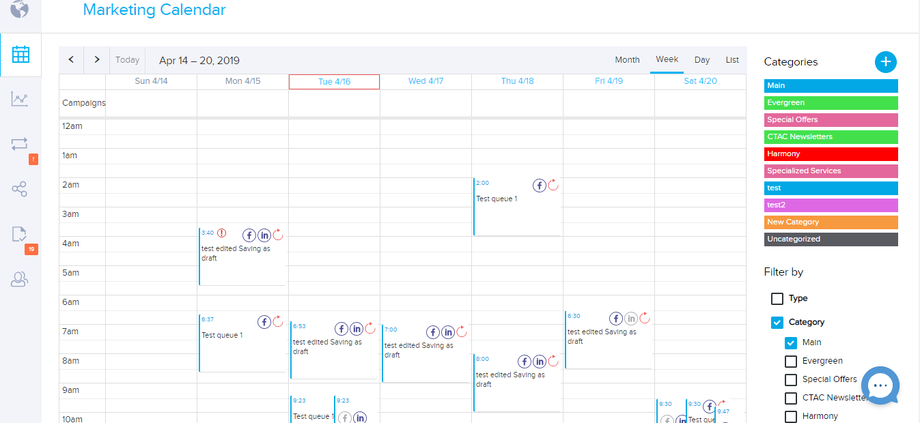Click Facebook icon on Friday 6:30 post
Screen dimensions: 920x423
(615, 319)
